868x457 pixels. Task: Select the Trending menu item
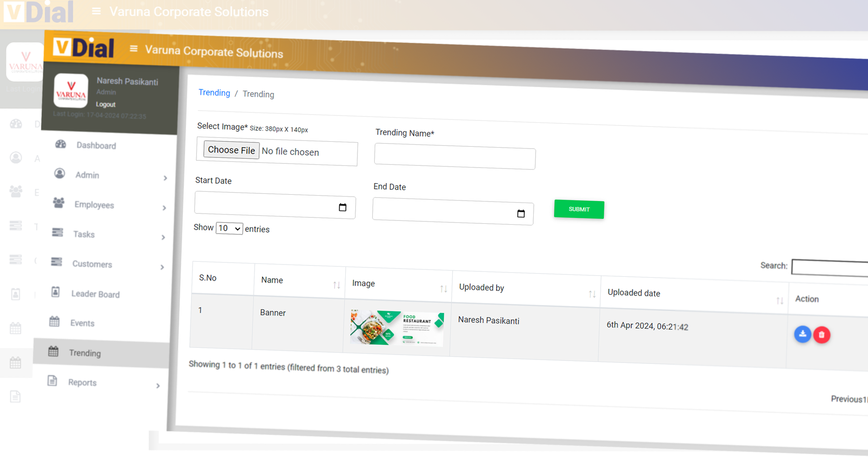[x=102, y=353]
